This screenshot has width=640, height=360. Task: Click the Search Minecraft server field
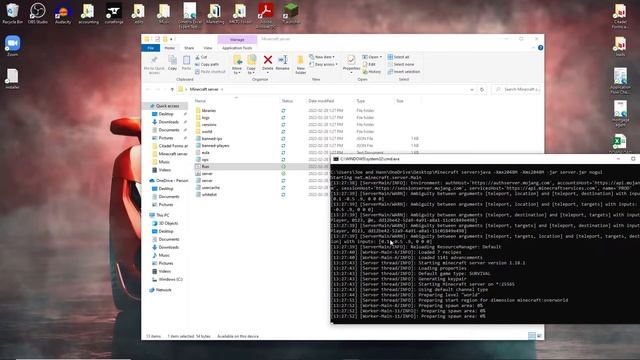coord(517,89)
